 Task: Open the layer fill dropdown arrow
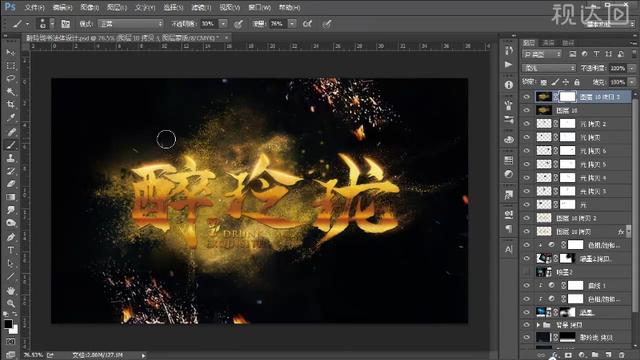point(632,82)
